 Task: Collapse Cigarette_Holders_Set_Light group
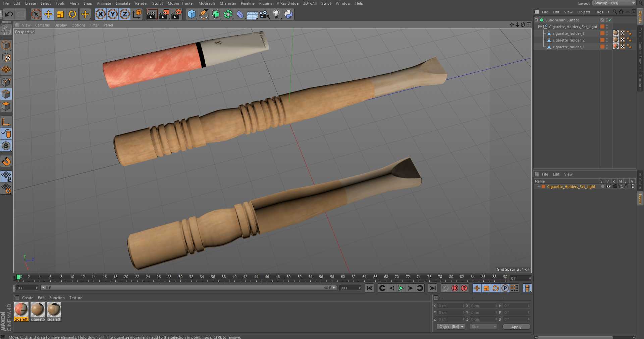540,26
